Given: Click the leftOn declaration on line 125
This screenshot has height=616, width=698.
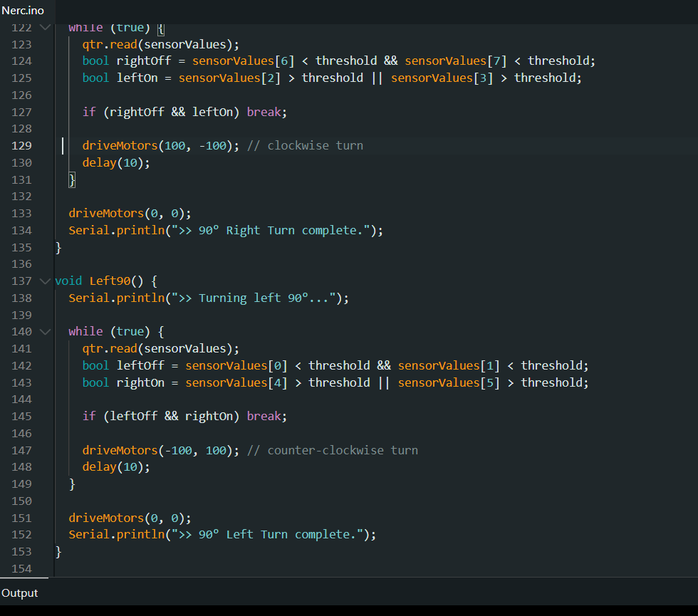Looking at the screenshot, I should [x=137, y=78].
